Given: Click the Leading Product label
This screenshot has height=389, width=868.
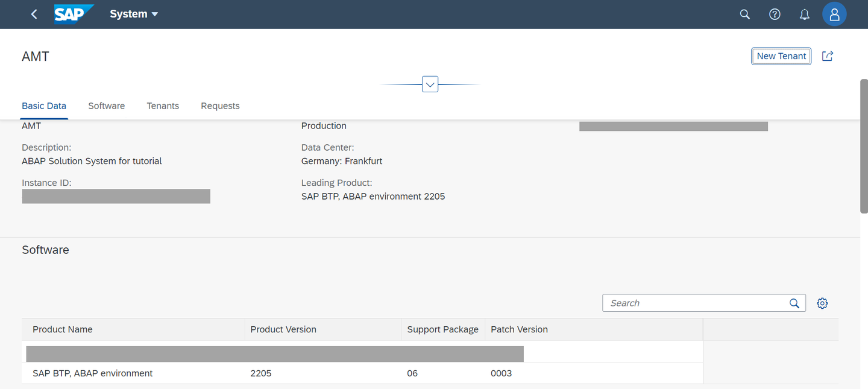Looking at the screenshot, I should click(337, 183).
